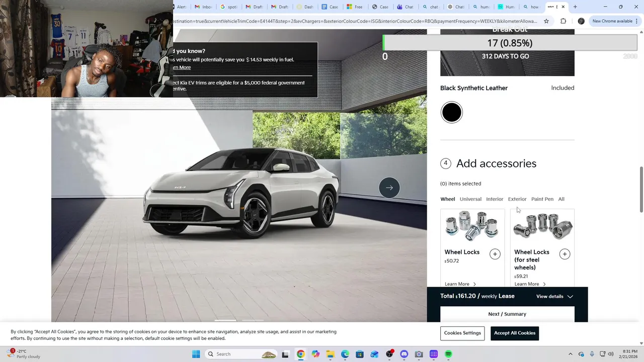Click the Kia EV car image
The width and height of the screenshot is (644, 362).
tap(242, 194)
